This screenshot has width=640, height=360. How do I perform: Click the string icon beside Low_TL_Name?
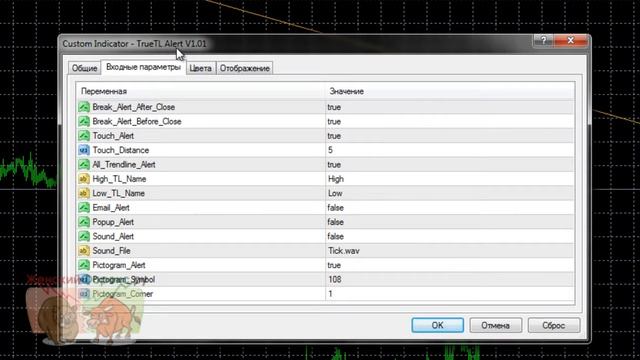point(84,193)
